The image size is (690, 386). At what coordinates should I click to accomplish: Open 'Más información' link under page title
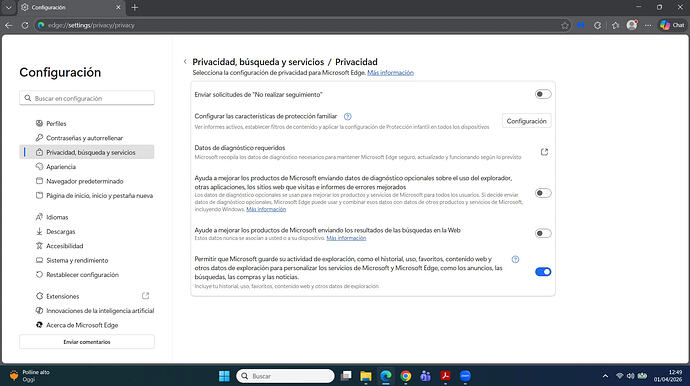(x=390, y=73)
